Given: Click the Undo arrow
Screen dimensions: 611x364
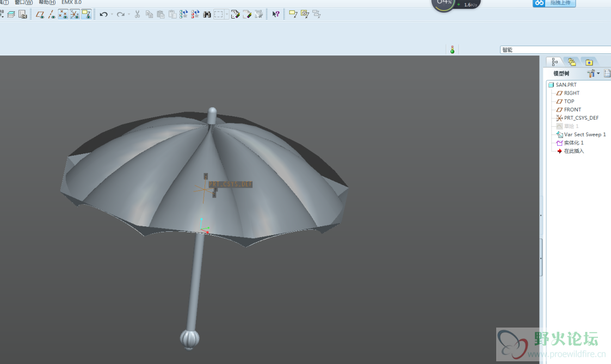Looking at the screenshot, I should coord(103,15).
